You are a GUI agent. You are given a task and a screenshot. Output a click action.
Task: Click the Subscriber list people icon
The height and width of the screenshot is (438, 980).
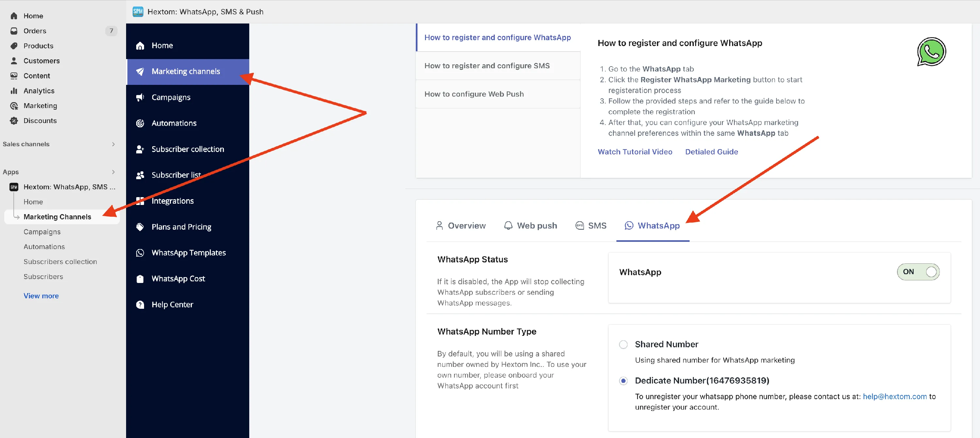[x=140, y=175]
